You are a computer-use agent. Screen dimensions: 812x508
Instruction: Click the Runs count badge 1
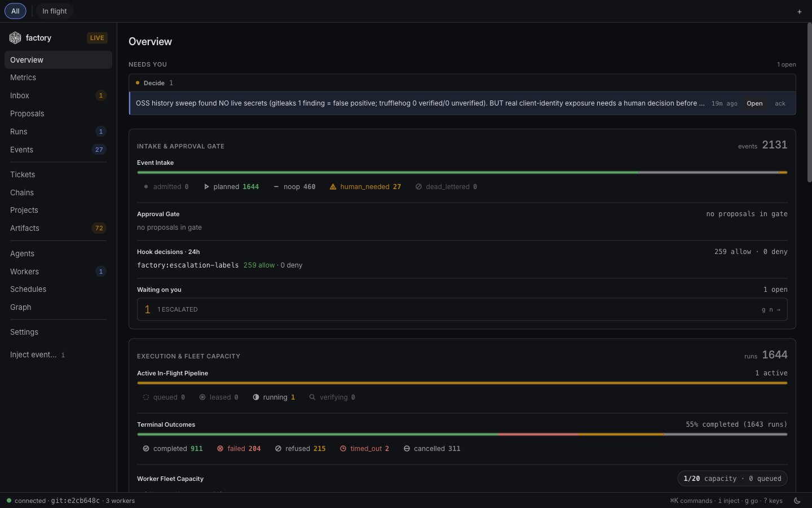(x=101, y=132)
